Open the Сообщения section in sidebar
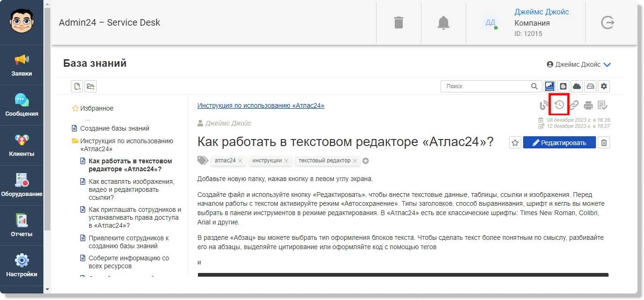The height and width of the screenshot is (300, 644). [x=22, y=105]
